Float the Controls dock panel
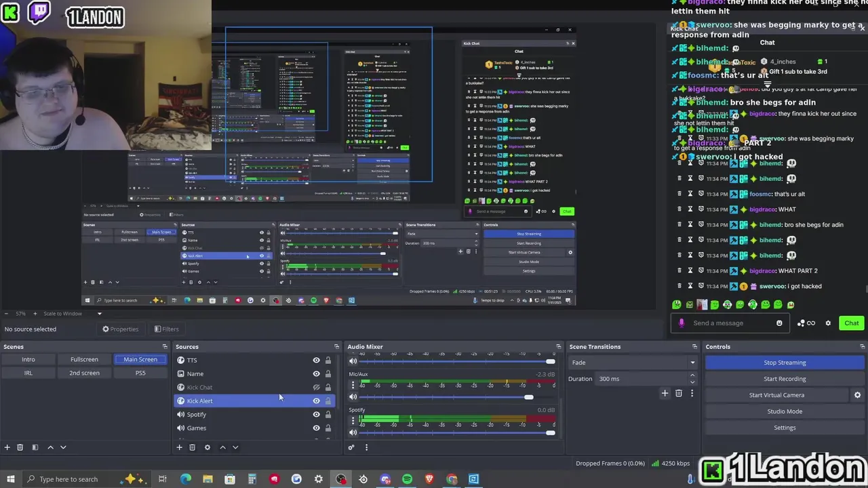Screen dimensions: 868x488 pyautogui.click(x=862, y=347)
